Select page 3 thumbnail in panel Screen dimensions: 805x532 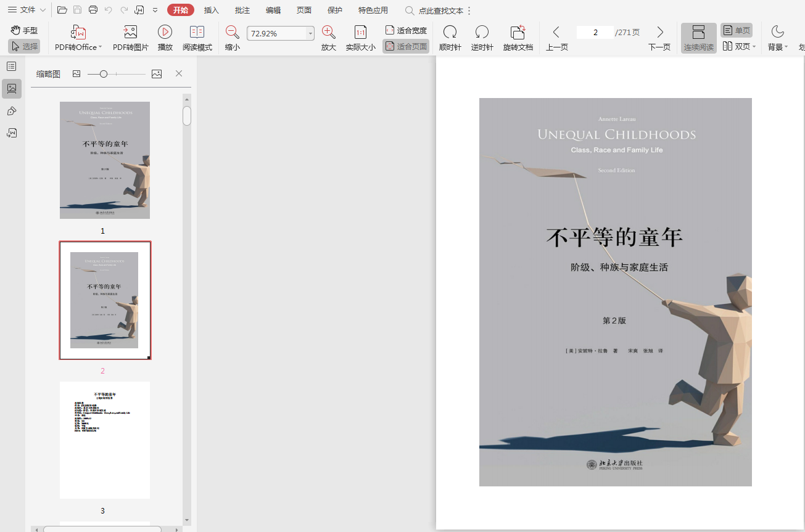[105, 440]
